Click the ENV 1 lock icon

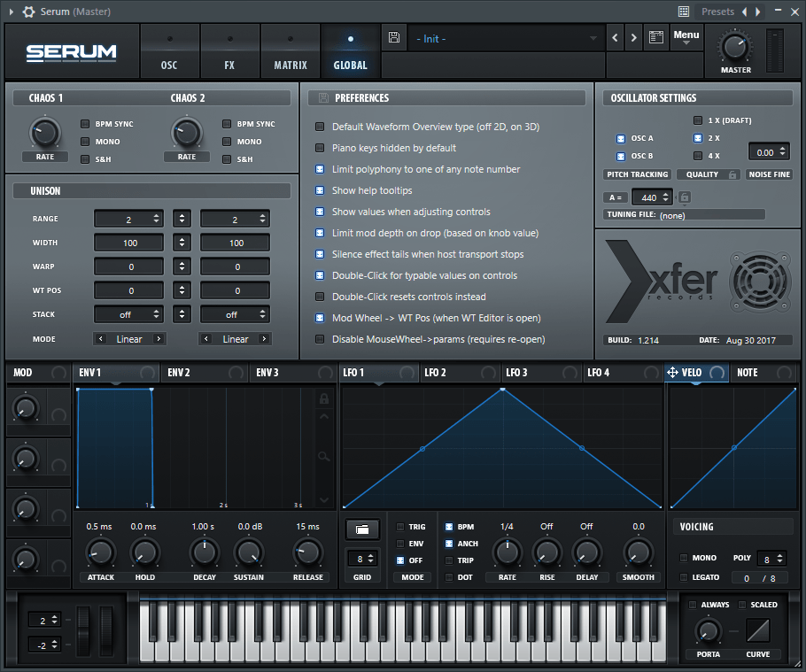pyautogui.click(x=324, y=398)
